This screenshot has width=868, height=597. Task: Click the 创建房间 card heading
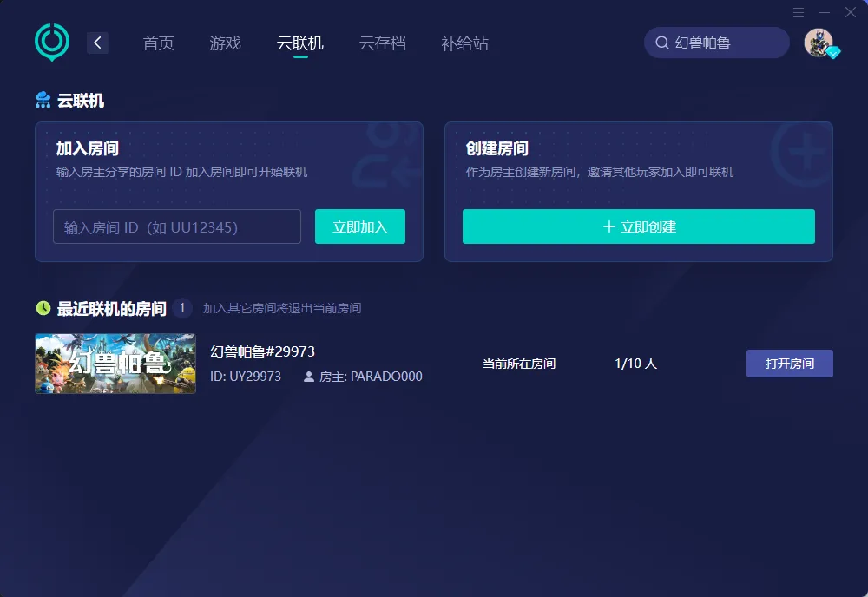click(x=497, y=148)
